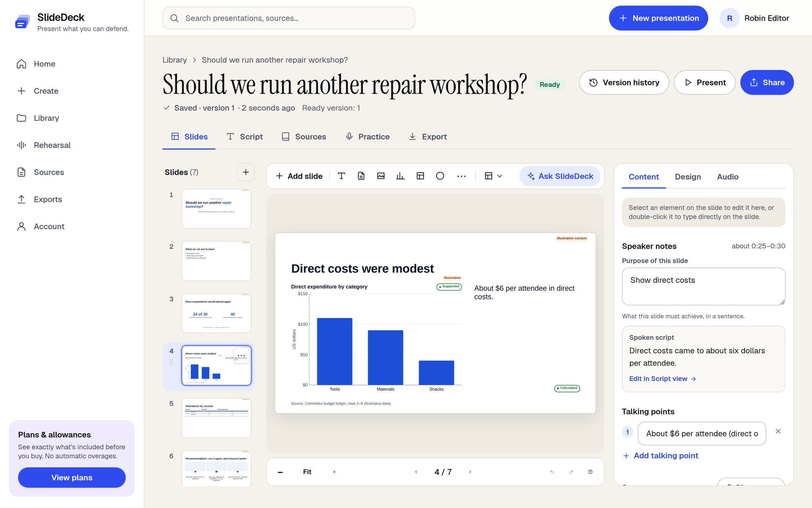Open Exports in the sidebar

click(48, 199)
